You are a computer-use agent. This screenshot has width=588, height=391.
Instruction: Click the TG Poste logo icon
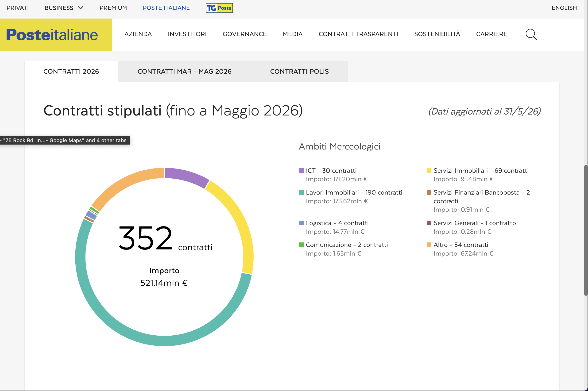tap(219, 8)
